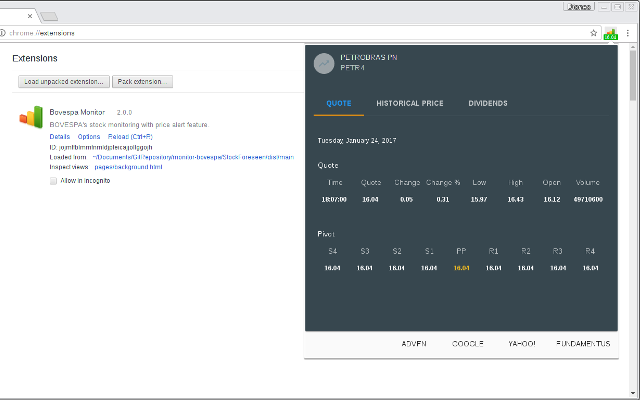Screen dimensions: 640x400
Task: Open the GOOGLE footer link
Action: click(x=468, y=344)
